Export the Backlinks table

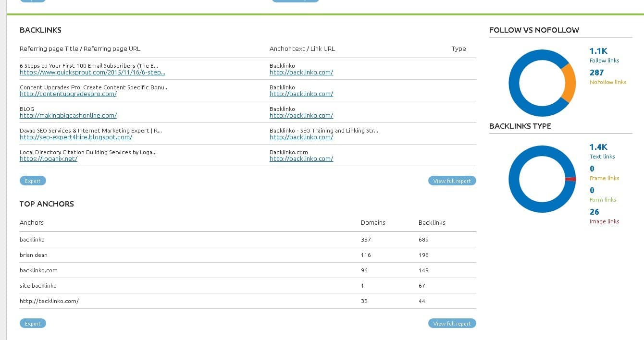point(33,181)
